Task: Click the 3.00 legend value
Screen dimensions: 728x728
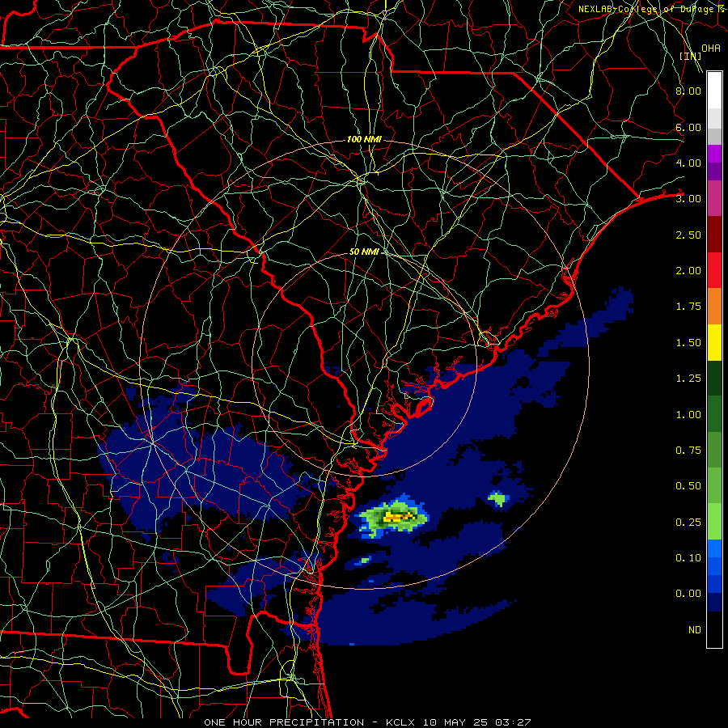Action: [x=688, y=199]
